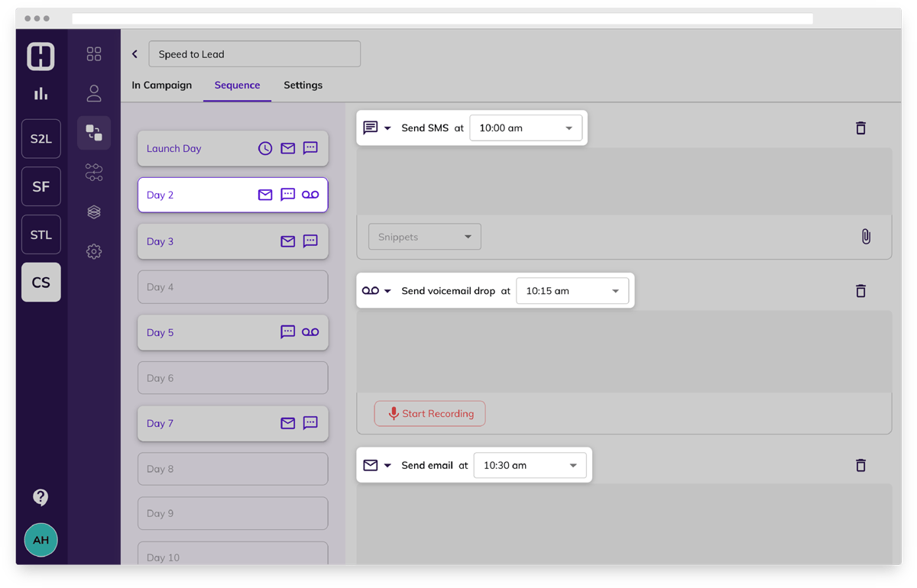
Task: Click the attachment paperclip on the SMS step
Action: click(865, 237)
